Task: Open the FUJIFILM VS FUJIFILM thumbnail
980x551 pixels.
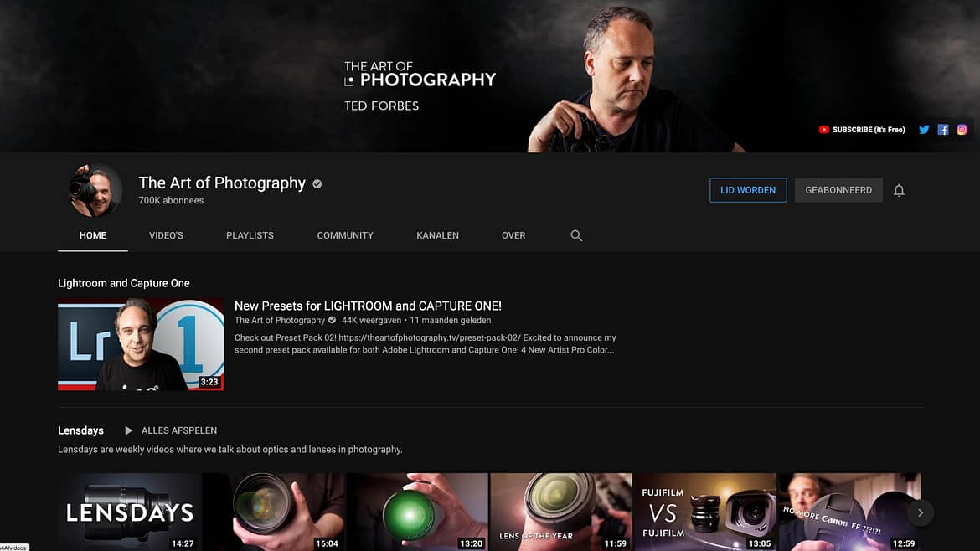Action: click(705, 512)
